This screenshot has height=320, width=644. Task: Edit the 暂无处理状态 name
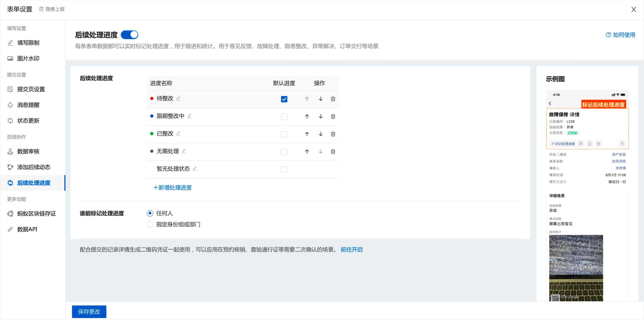click(x=195, y=169)
